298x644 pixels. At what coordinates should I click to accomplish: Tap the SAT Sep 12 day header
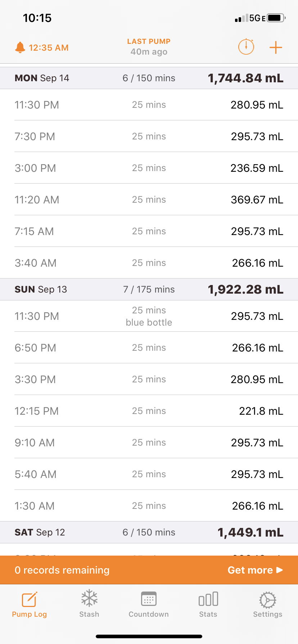click(x=149, y=532)
